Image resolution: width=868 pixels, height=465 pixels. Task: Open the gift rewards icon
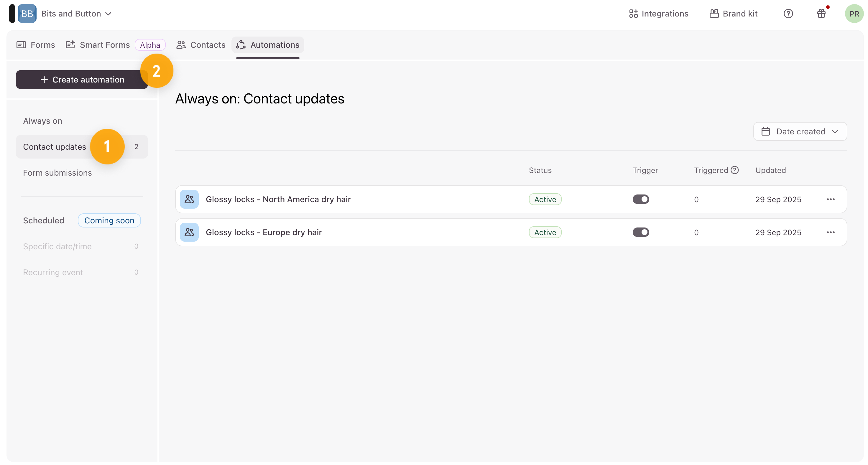coord(821,14)
